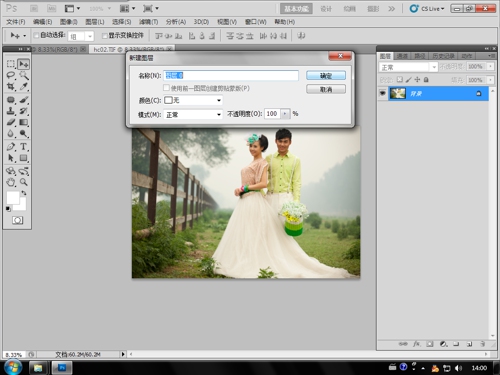The width and height of the screenshot is (500, 375).
Task: Select the Move tool in toolbox
Action: (x=23, y=64)
